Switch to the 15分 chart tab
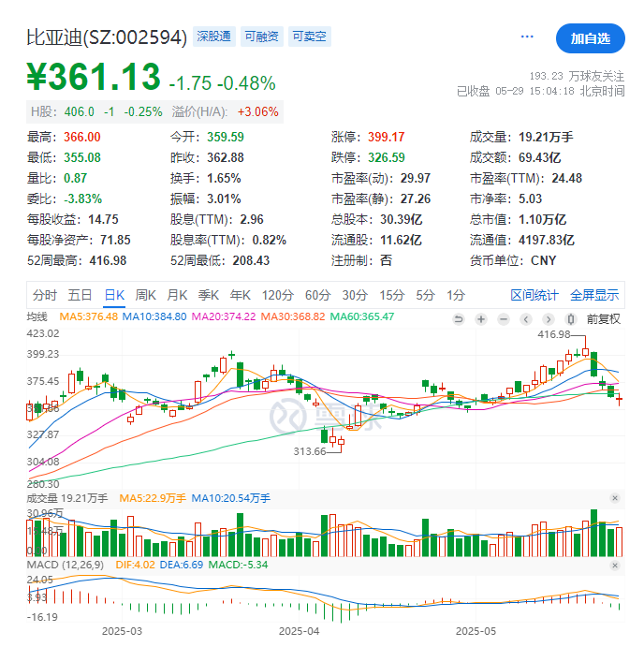The width and height of the screenshot is (644, 647). coord(391,295)
